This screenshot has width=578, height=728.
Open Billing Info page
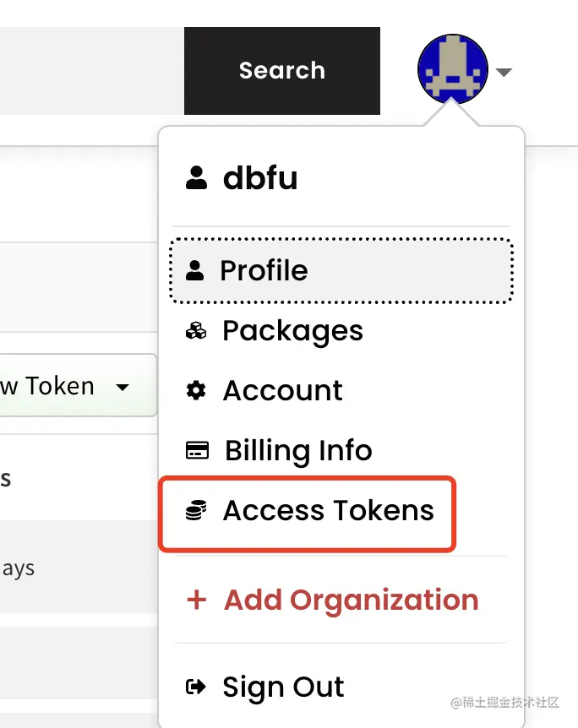(x=341, y=450)
